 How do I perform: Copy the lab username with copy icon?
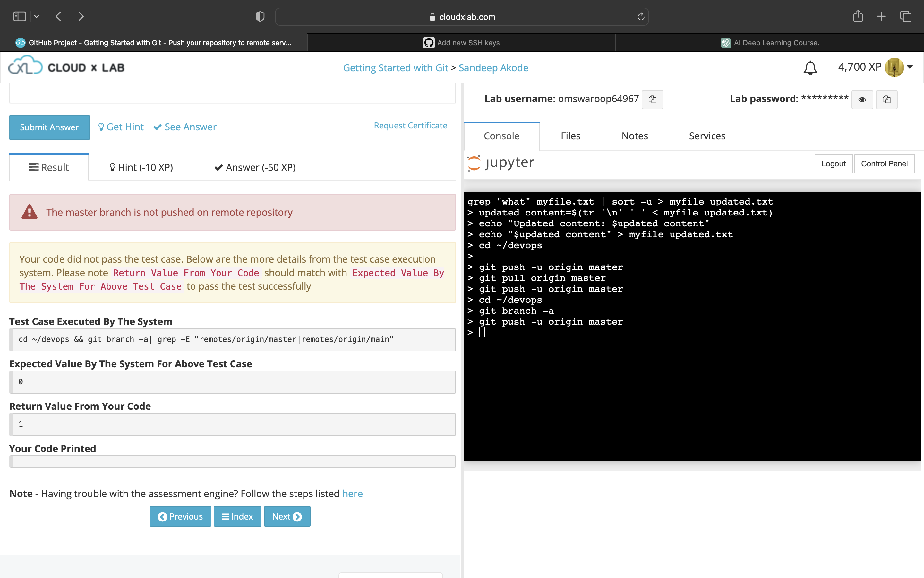coord(652,100)
